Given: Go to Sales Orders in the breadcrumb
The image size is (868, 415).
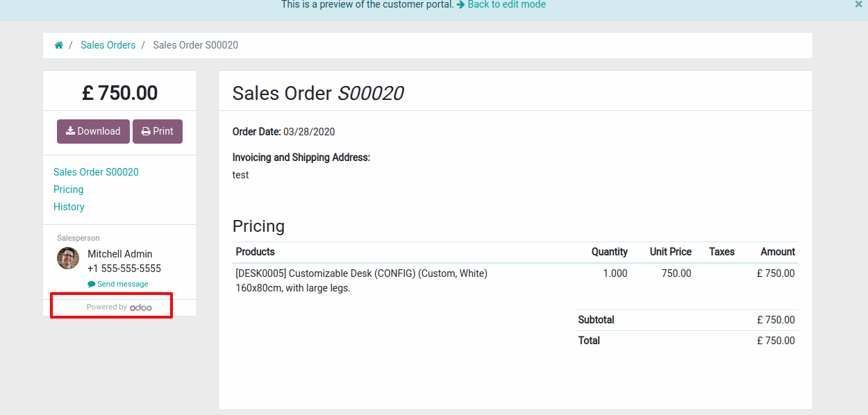Looking at the screenshot, I should pyautogui.click(x=108, y=45).
